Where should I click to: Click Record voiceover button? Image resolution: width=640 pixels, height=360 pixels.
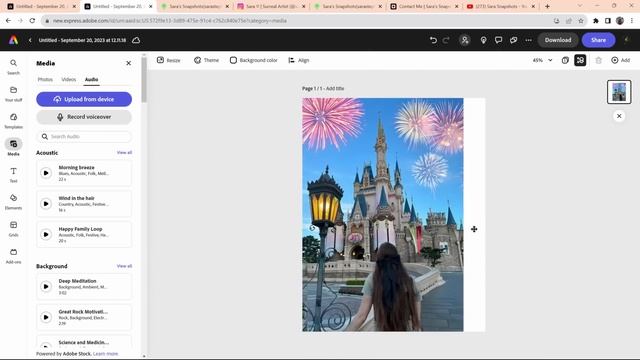pos(84,117)
